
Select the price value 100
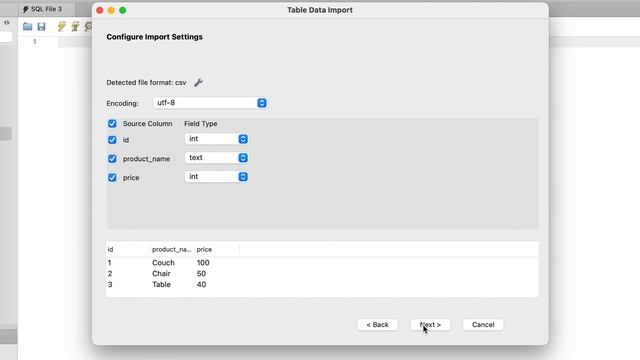point(203,262)
